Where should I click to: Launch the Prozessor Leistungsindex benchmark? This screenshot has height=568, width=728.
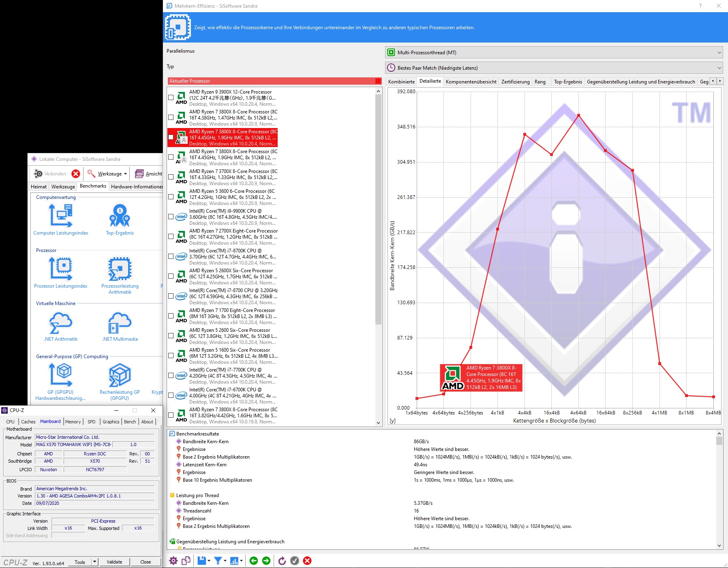61,269
